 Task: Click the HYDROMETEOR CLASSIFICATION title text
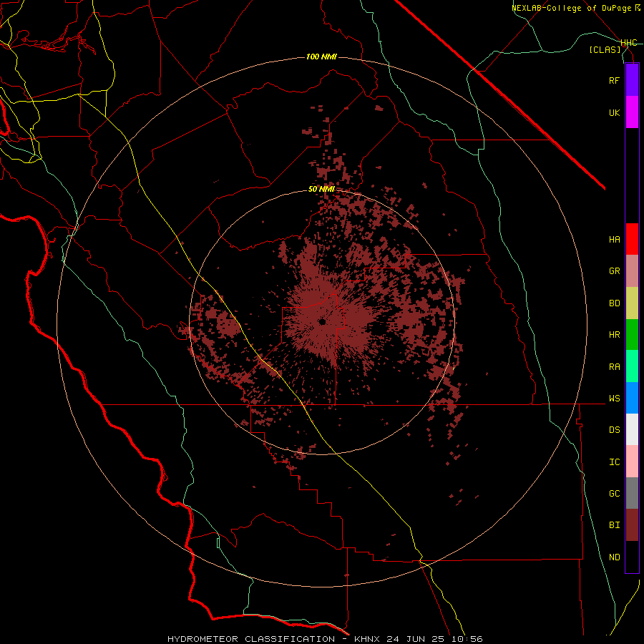click(x=251, y=639)
